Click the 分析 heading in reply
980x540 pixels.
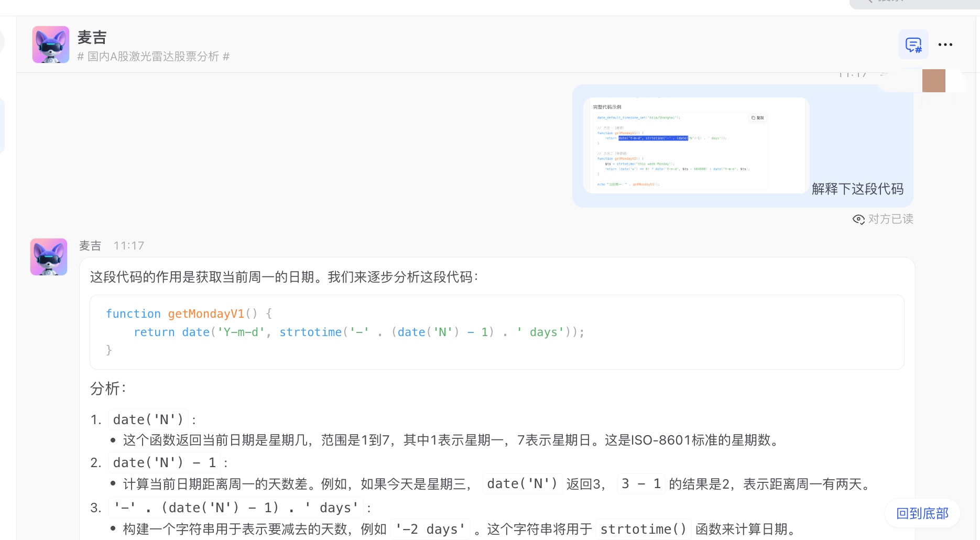(x=108, y=388)
